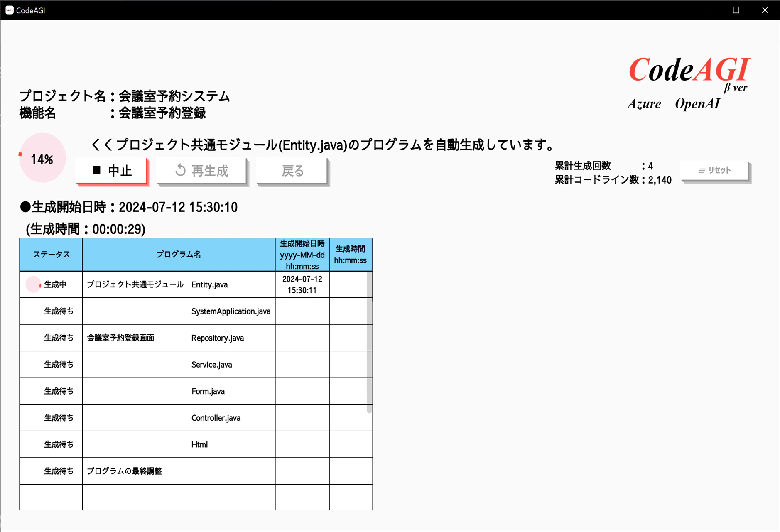
Task: Click the CodeAGI app icon in title bar
Action: coord(9,10)
